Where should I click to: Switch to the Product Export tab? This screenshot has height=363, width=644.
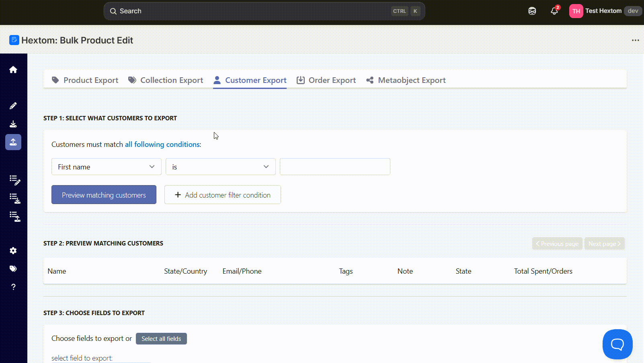point(85,80)
